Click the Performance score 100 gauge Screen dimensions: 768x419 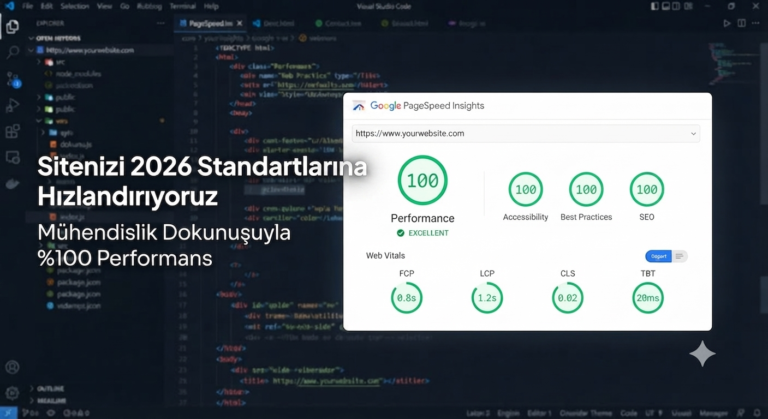click(x=422, y=180)
